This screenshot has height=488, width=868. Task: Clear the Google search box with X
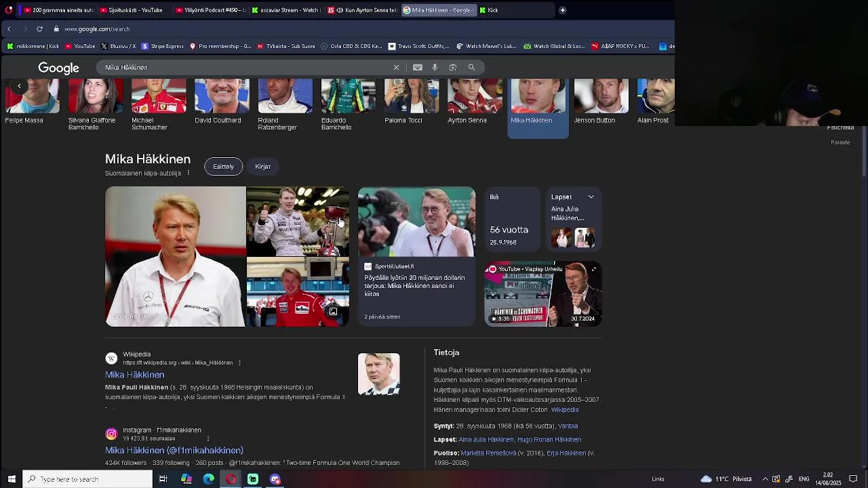click(397, 68)
